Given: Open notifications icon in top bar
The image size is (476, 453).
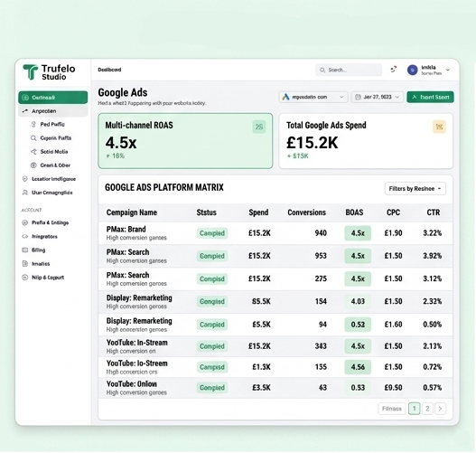Looking at the screenshot, I should [x=394, y=70].
